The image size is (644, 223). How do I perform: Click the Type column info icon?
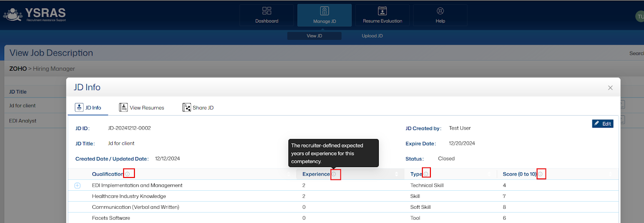426,174
